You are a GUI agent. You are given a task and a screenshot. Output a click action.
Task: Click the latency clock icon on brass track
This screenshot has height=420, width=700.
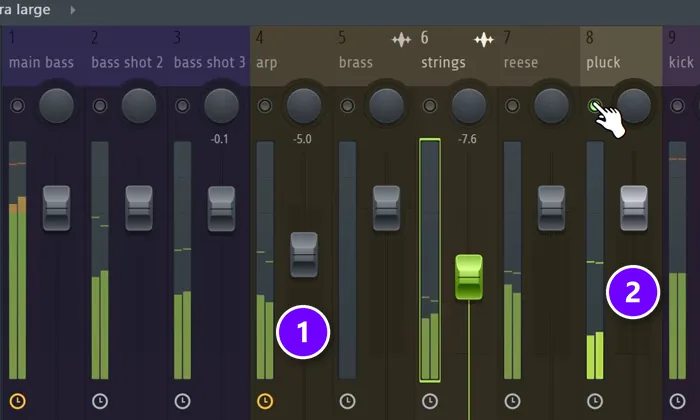pyautogui.click(x=347, y=401)
